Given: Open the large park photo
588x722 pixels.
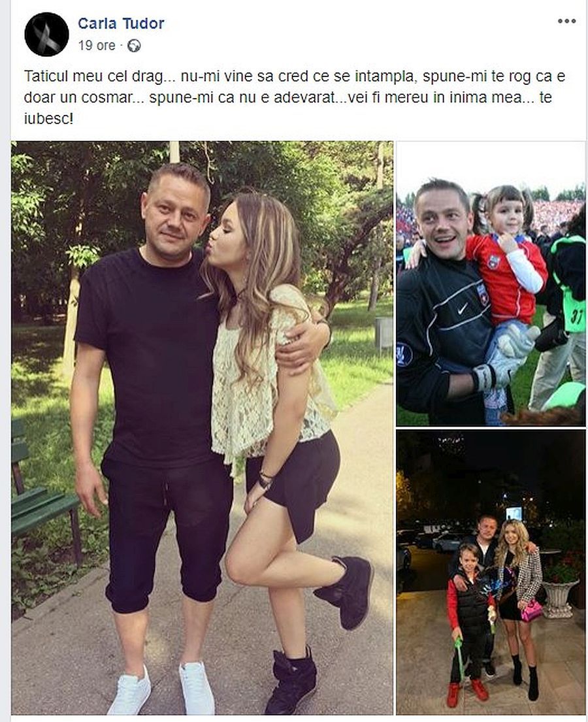Looking at the screenshot, I should point(202,428).
